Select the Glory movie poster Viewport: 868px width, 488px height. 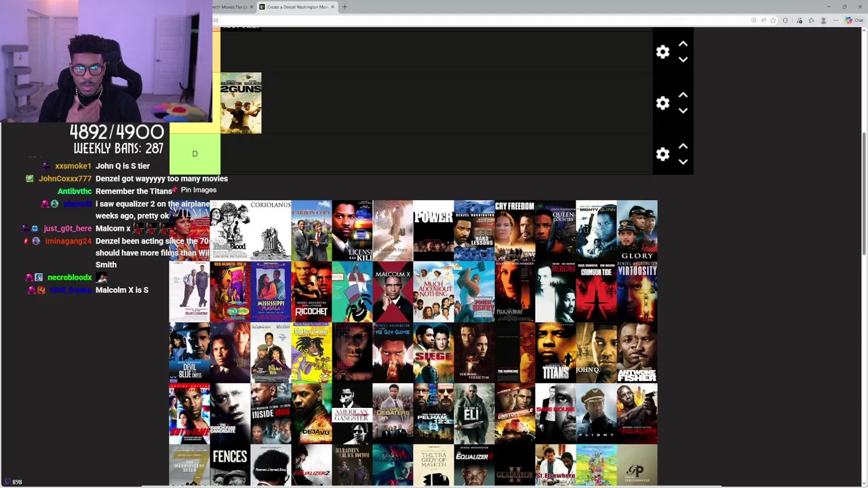pyautogui.click(x=637, y=230)
